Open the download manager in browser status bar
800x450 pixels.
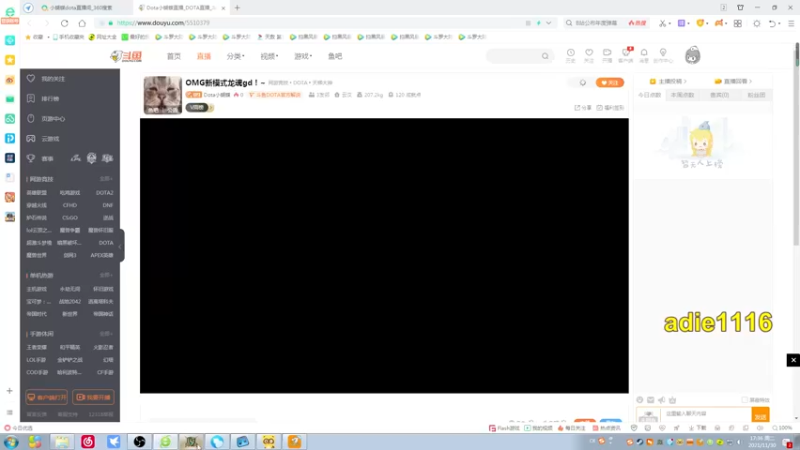click(x=697, y=428)
